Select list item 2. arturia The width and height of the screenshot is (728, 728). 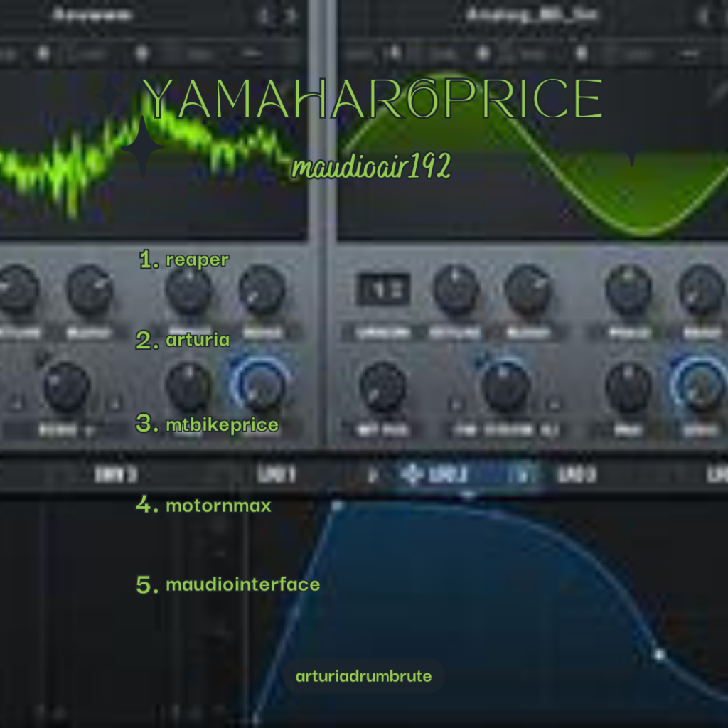[x=183, y=340]
